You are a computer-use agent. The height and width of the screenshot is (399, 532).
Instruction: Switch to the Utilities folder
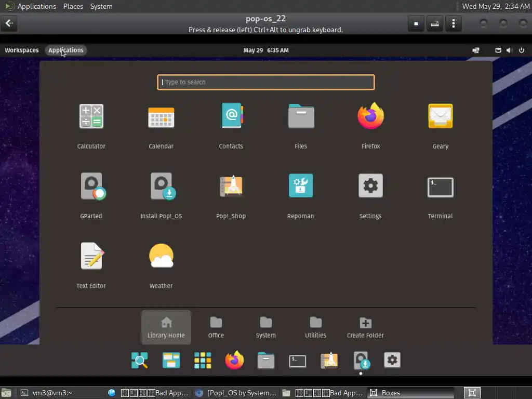(315, 327)
